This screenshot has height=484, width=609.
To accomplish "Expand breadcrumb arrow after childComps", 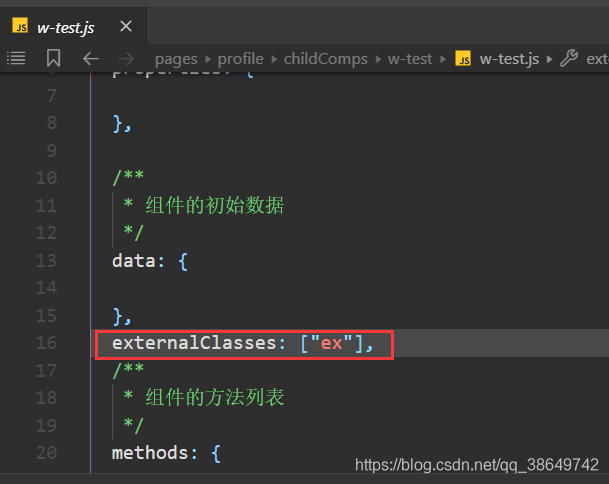I will (378, 59).
